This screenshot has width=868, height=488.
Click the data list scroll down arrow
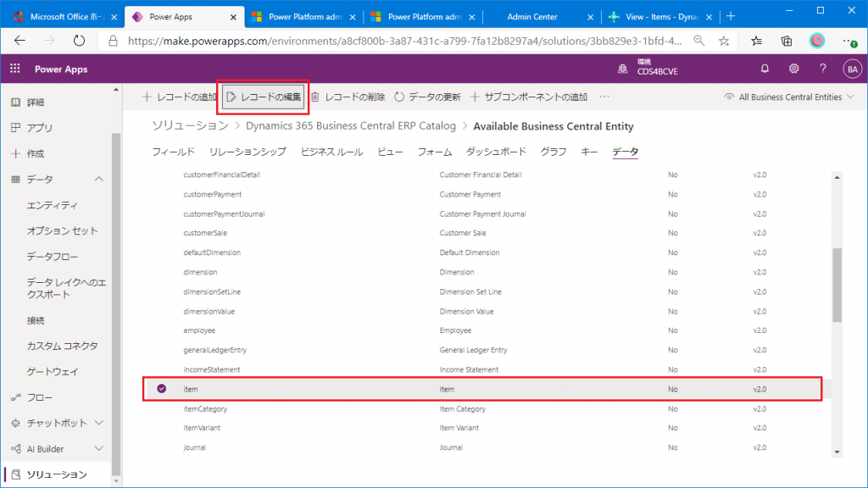(x=837, y=452)
